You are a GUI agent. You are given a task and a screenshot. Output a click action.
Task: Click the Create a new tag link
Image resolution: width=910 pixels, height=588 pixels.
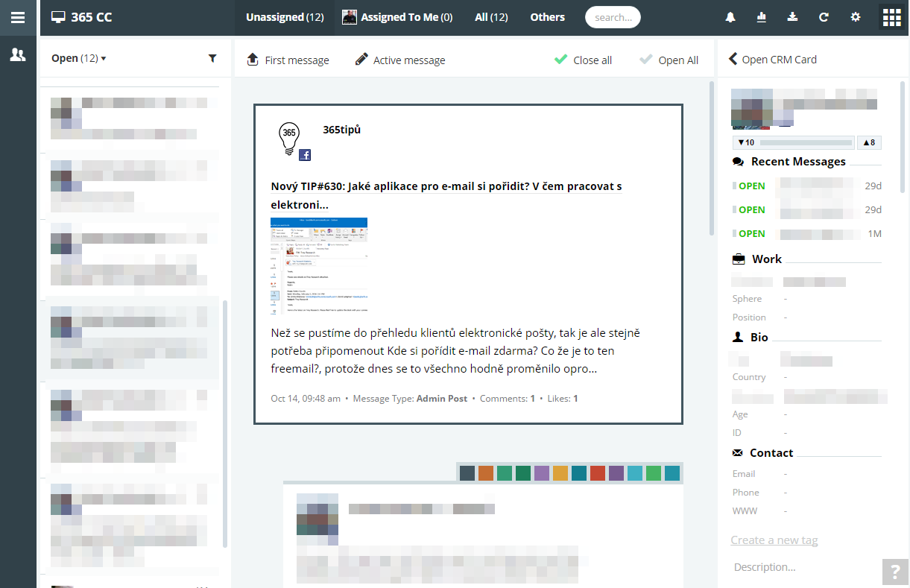coord(774,540)
